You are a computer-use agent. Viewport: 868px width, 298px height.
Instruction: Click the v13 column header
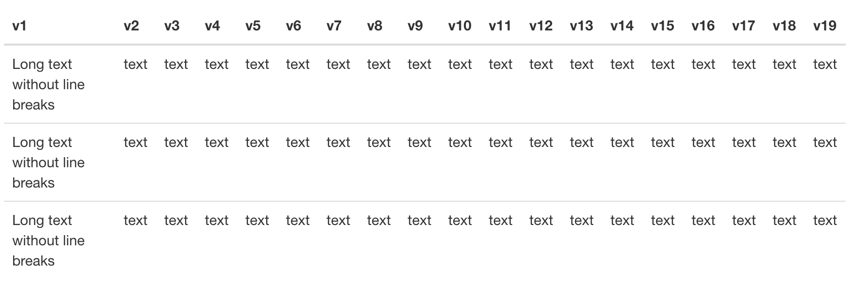pos(582,26)
